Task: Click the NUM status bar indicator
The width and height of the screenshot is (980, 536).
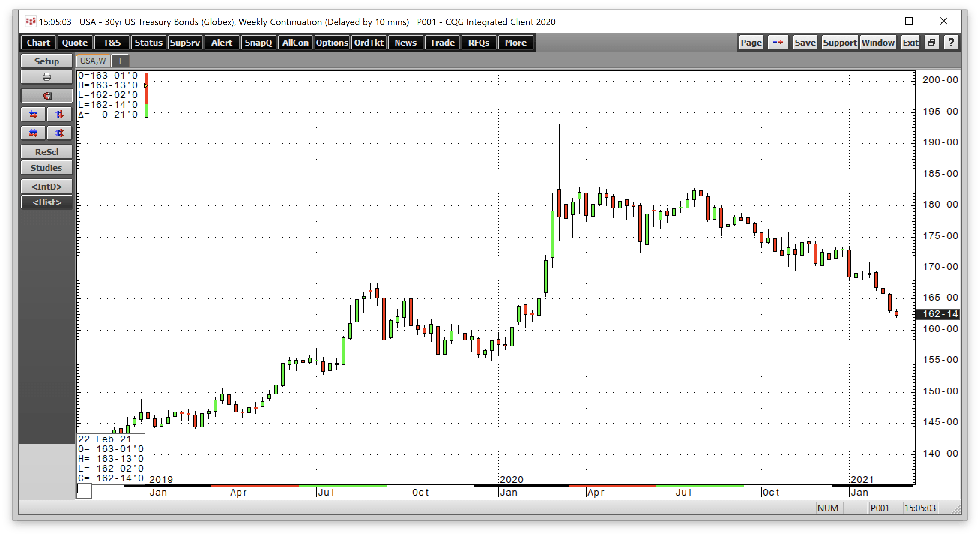Action: [x=828, y=508]
